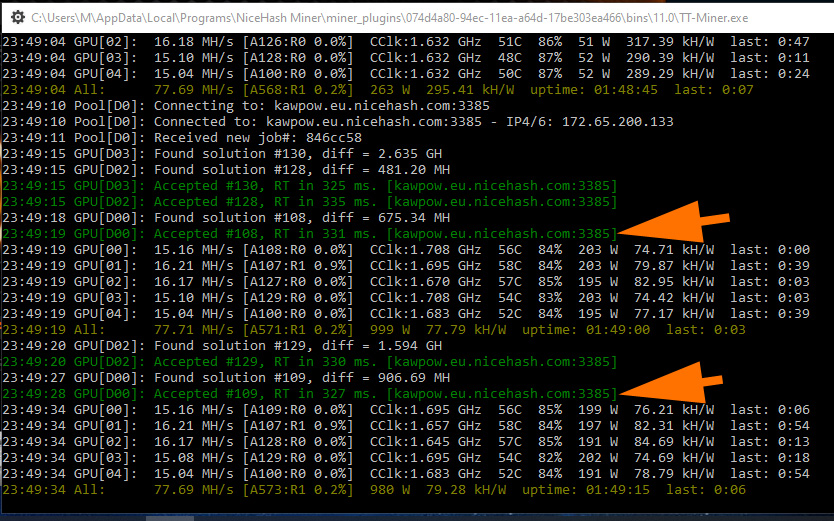Click the "Accepted #108, RT in 331 ms" line
This screenshot has width=834, height=521.
click(310, 233)
